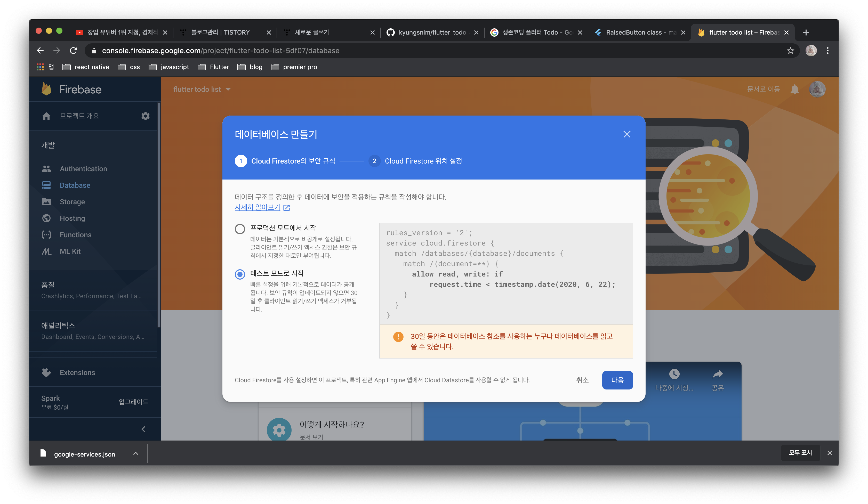This screenshot has width=868, height=504.
Task: Close the database creation dialog
Action: [x=626, y=134]
